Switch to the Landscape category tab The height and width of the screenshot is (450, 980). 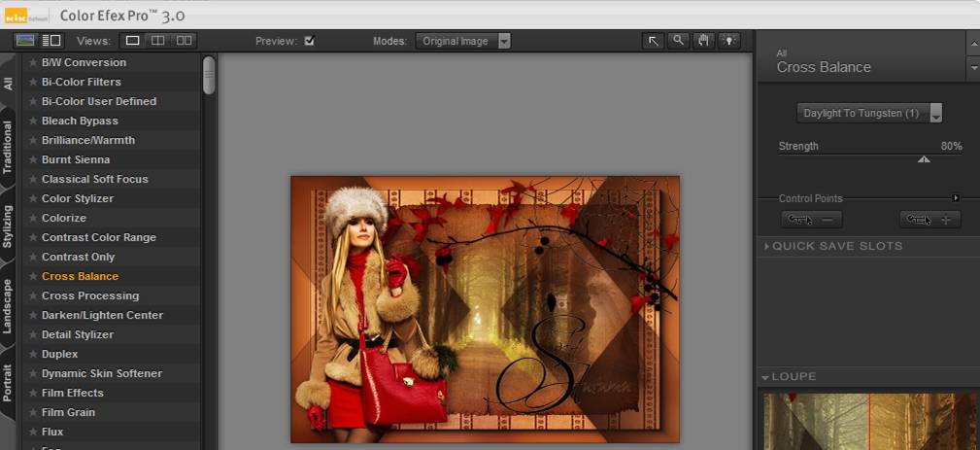(x=9, y=305)
